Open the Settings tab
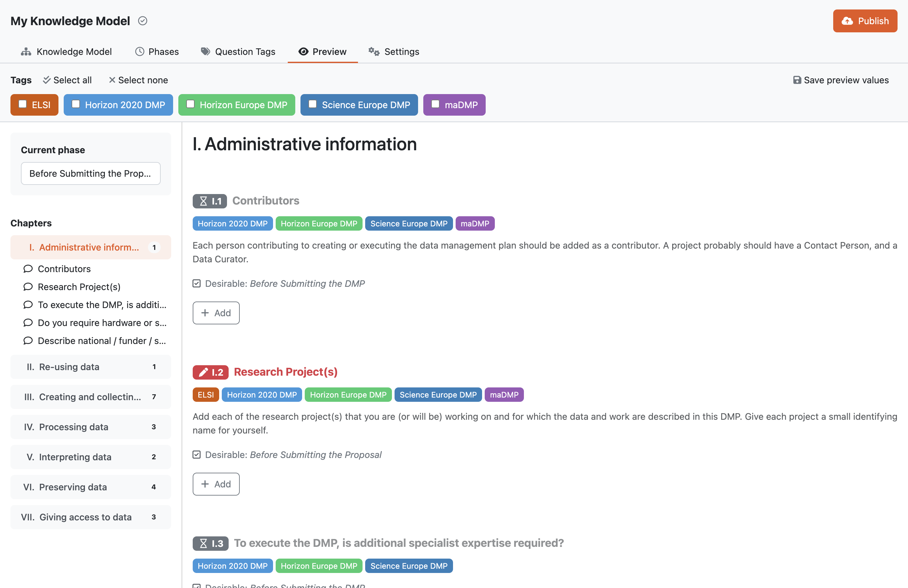This screenshot has width=908, height=588. 394,52
